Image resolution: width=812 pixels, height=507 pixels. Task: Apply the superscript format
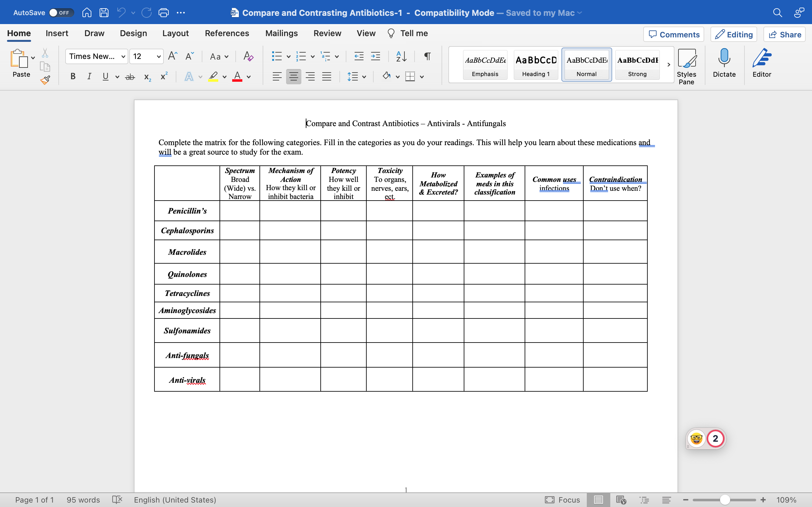point(164,76)
